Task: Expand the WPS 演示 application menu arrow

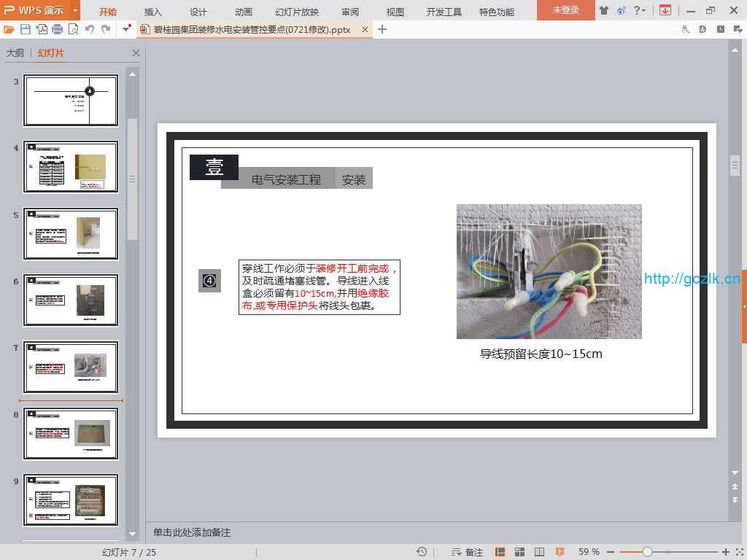Action: (x=75, y=10)
